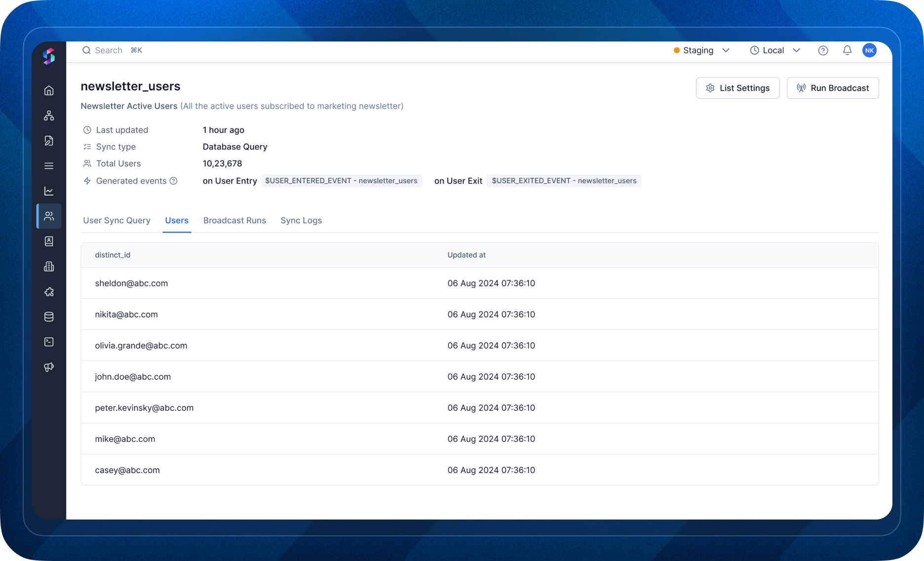
Task: Open the templates document-edit icon in sidebar
Action: 49,141
